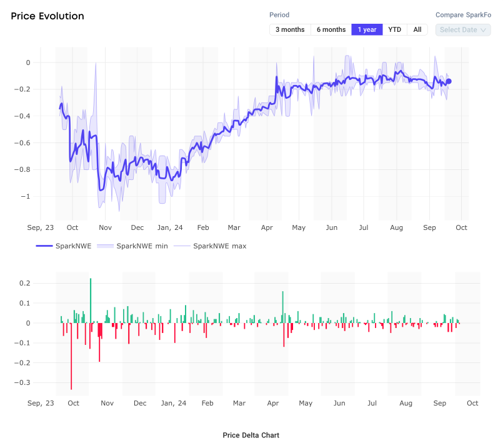The image size is (503, 448).
Task: Click the Price Delta Chart caption
Action: pyautogui.click(x=251, y=435)
